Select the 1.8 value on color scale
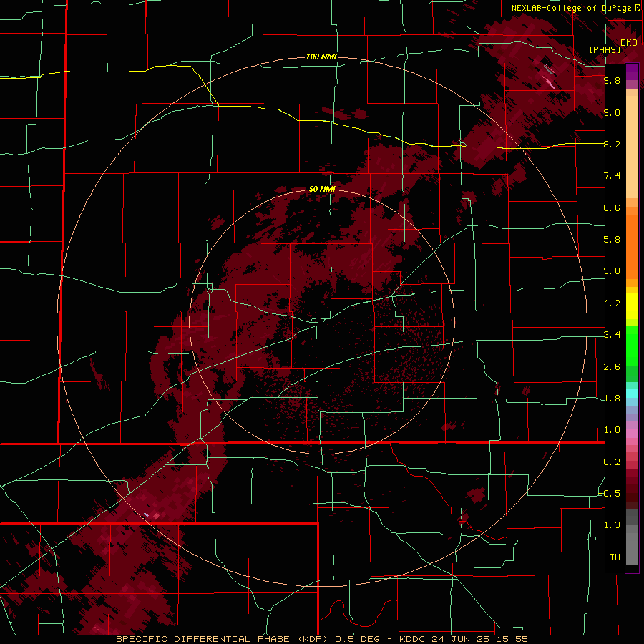The height and width of the screenshot is (644, 644). (x=612, y=399)
